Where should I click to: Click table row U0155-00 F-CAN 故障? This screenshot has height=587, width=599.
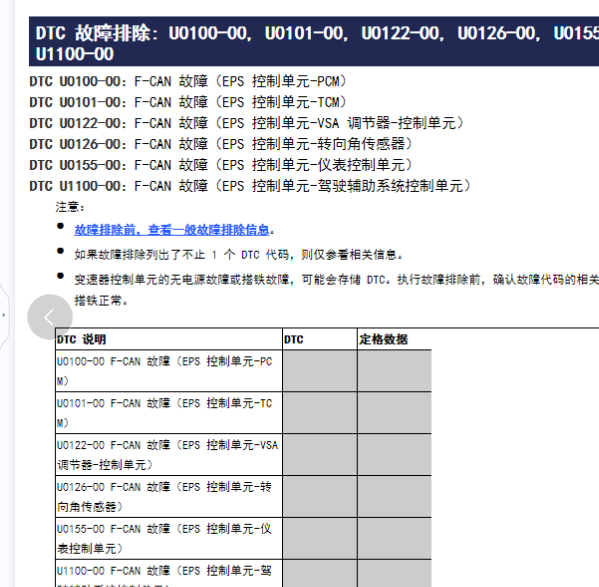point(169,539)
